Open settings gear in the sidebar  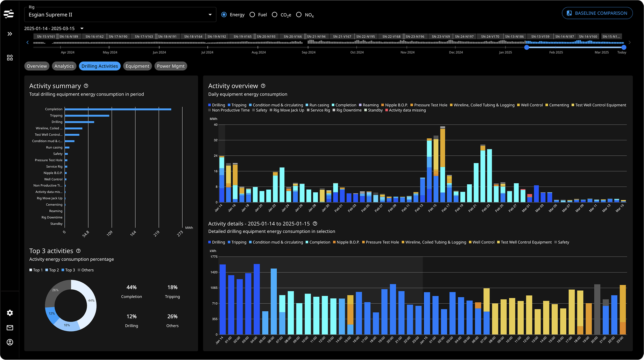(10, 313)
